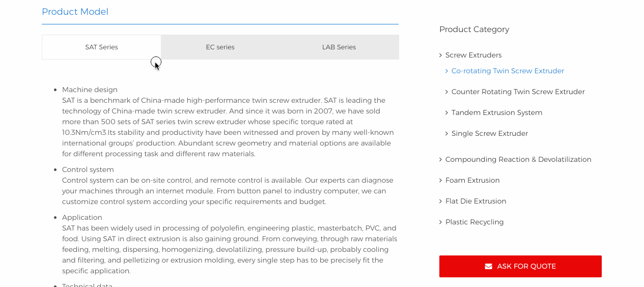
Task: Open the Single Screw Extruder link
Action: (490, 133)
